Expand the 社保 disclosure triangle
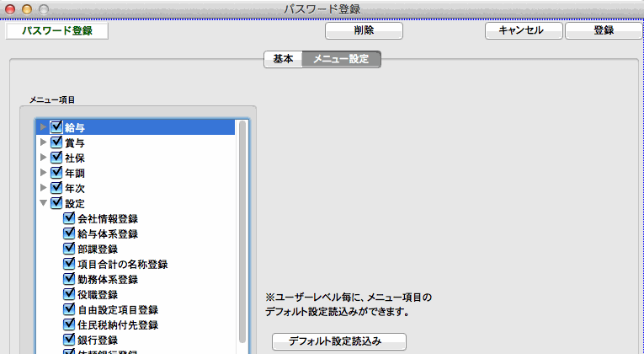 click(x=44, y=158)
